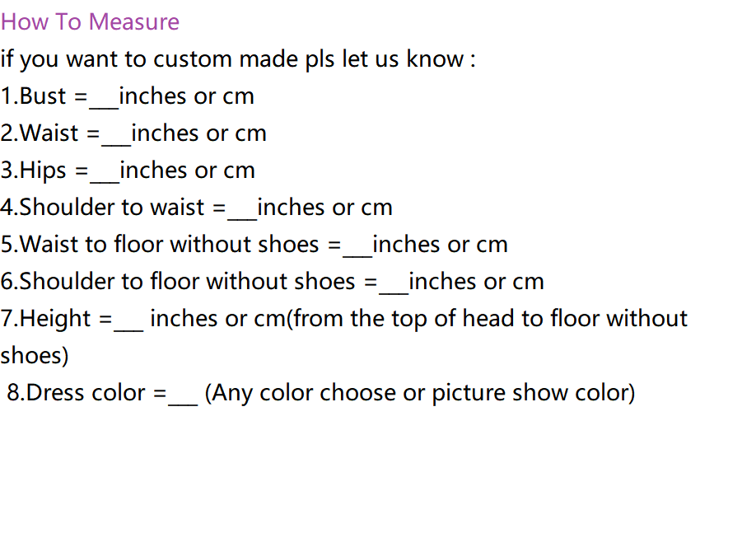Click blank after "6.Shoulder to floor without shoes ="
Image resolution: width=756 pixels, height=533 pixels.
tap(394, 284)
